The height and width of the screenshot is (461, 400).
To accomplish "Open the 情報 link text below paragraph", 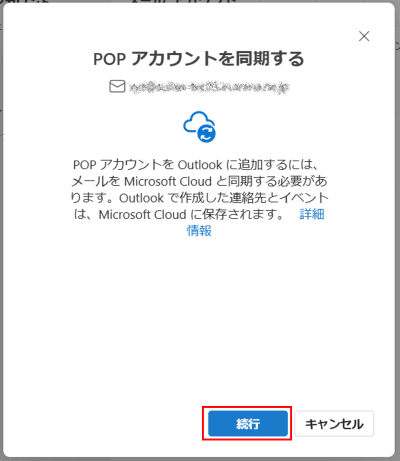I will coord(199,230).
